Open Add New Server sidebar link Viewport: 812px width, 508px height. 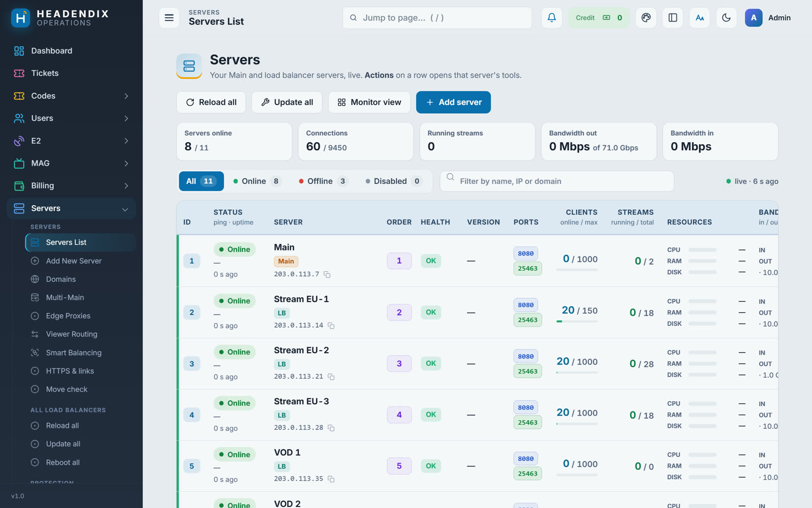tap(80, 261)
